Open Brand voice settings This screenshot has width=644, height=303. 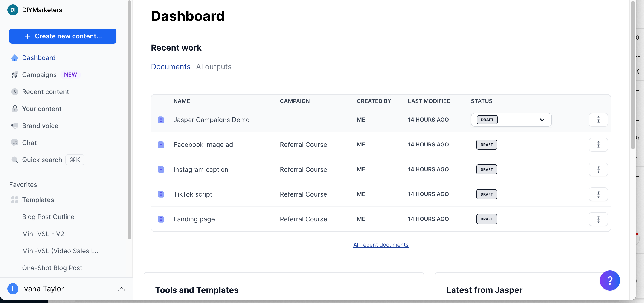40,126
